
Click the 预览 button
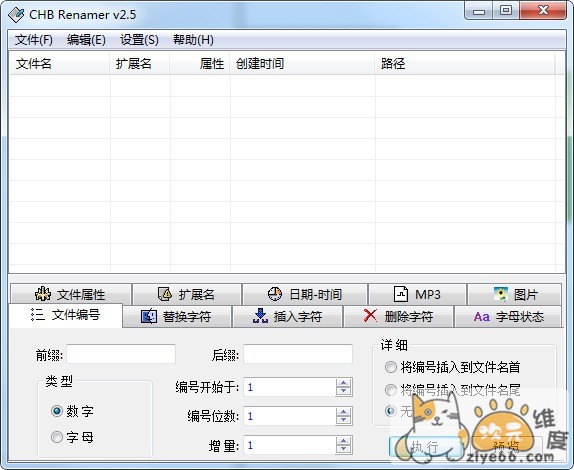pos(506,447)
